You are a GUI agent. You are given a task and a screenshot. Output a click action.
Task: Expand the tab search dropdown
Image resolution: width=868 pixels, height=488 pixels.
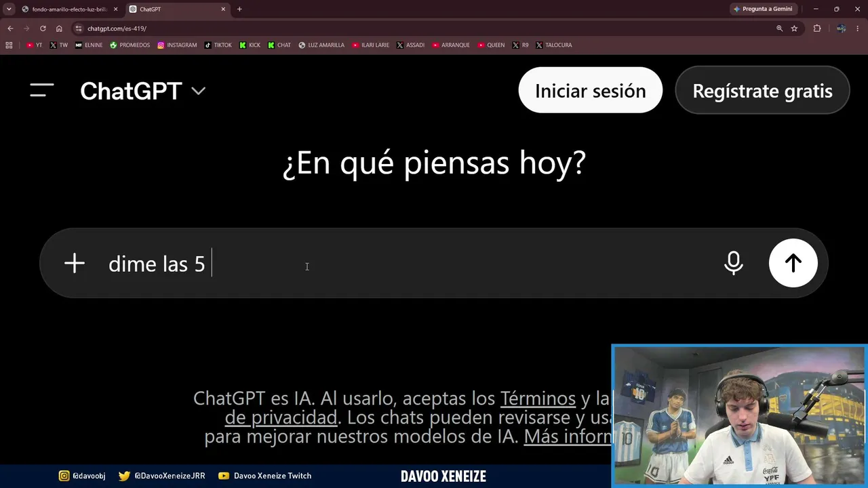coord(8,9)
